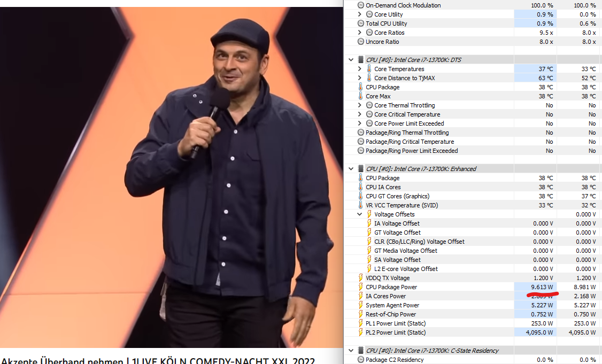Click the Total CPU Utility clock icon
602x364 pixels.
(360, 24)
